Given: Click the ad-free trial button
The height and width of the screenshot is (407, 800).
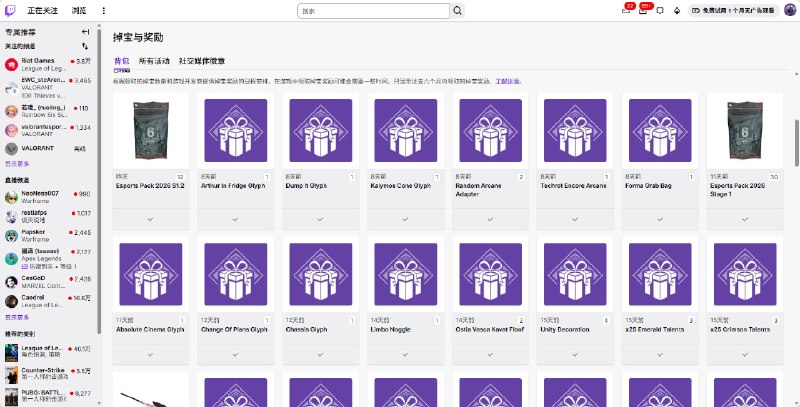Looking at the screenshot, I should [x=734, y=10].
